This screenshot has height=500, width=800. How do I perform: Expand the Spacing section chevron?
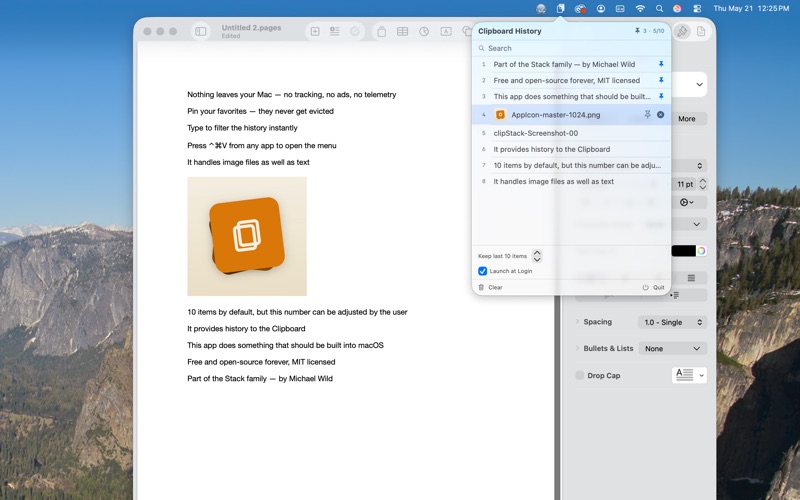click(x=578, y=321)
